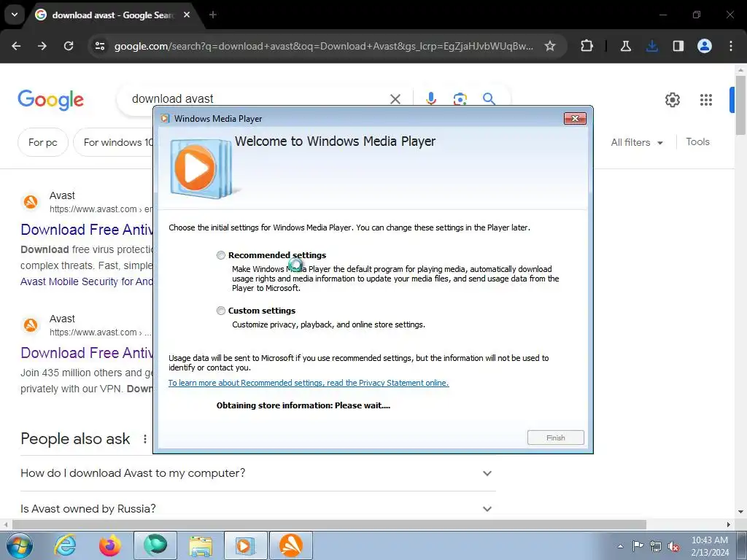This screenshot has height=560, width=747.
Task: Open Chrome Labs flask icon
Action: pyautogui.click(x=625, y=46)
